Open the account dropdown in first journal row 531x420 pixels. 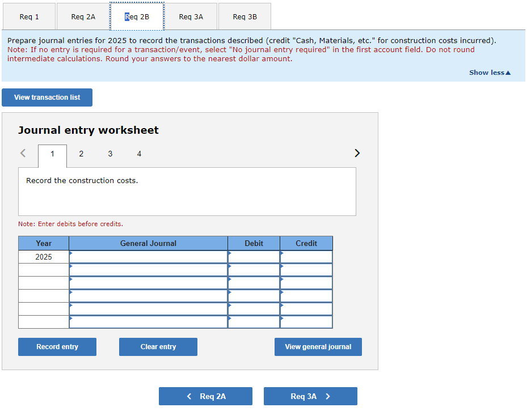pos(147,256)
